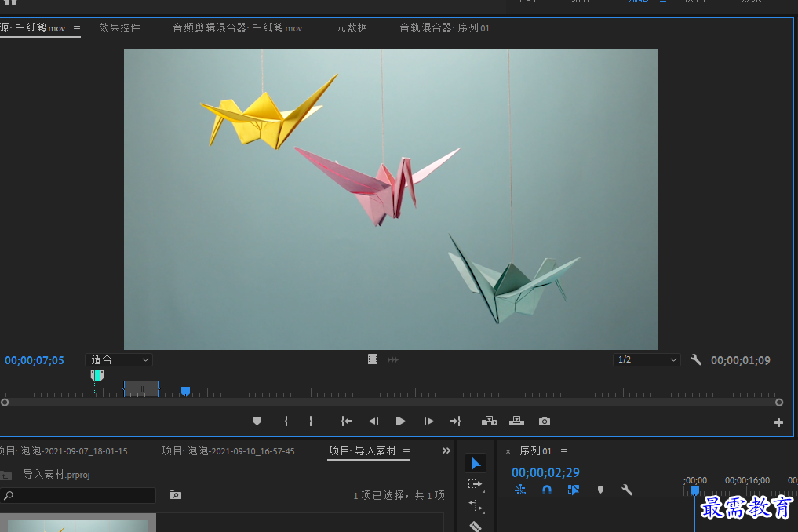Viewport: 798px width, 532px height.
Task: Switch to the 效果控件 tab
Action: (x=119, y=28)
